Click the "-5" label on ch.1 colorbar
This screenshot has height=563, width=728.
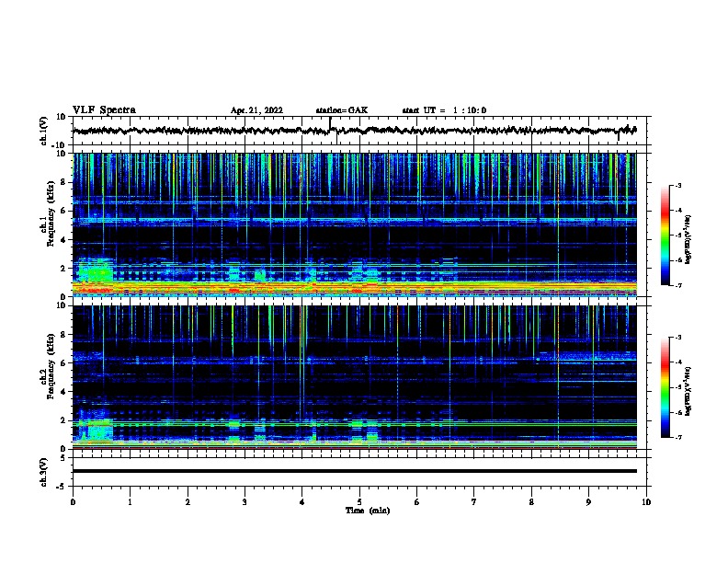(677, 236)
